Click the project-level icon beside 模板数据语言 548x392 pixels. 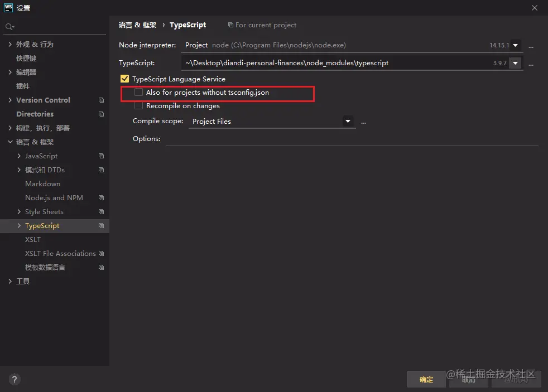pos(102,268)
